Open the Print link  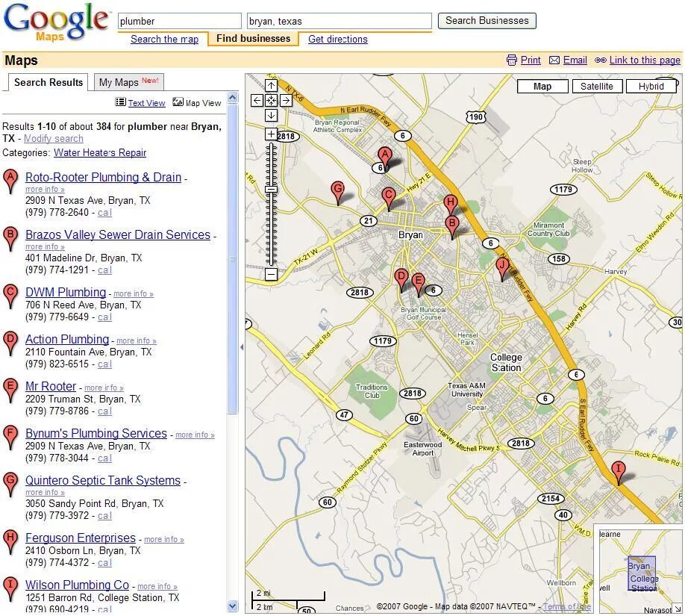[x=531, y=60]
